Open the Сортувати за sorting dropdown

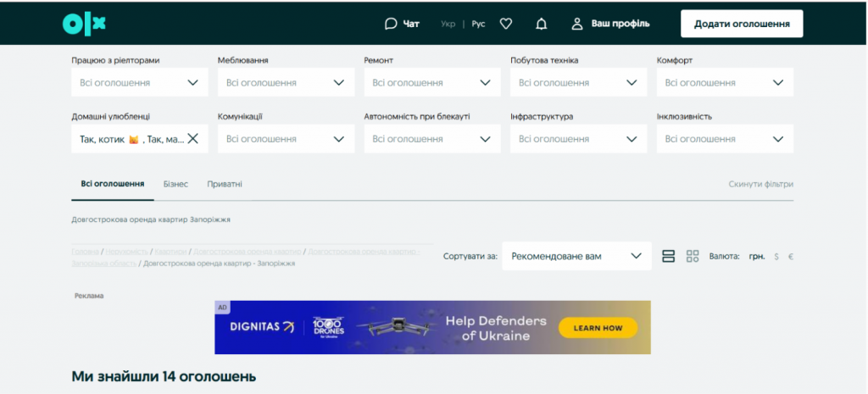point(576,256)
